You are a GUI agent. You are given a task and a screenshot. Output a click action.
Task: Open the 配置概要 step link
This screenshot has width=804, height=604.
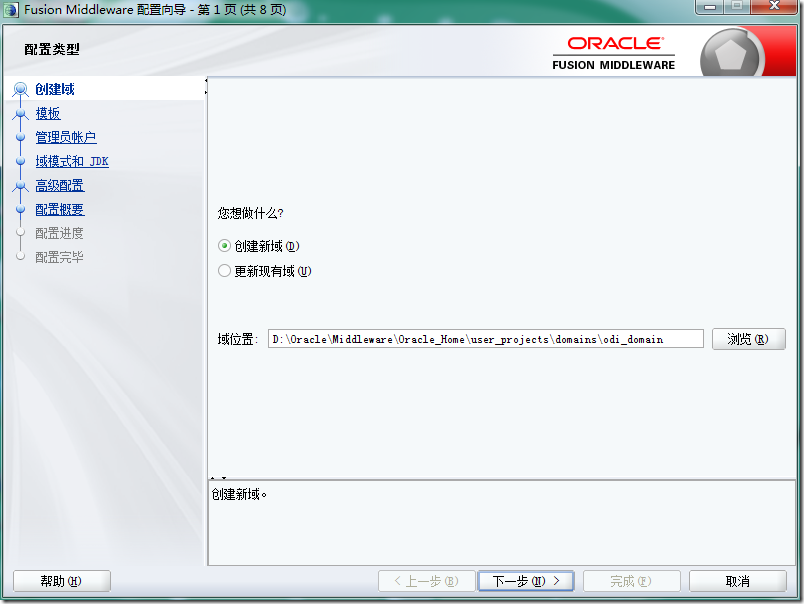pyautogui.click(x=60, y=210)
